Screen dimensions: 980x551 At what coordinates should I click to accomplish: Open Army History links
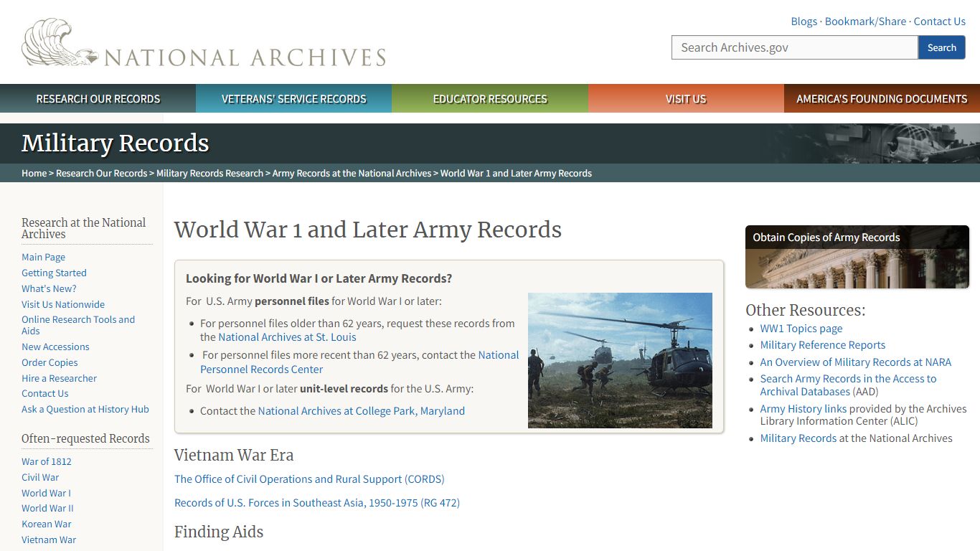point(804,409)
